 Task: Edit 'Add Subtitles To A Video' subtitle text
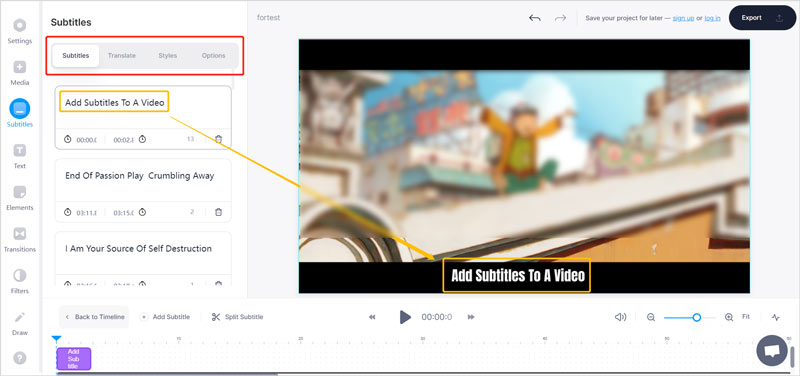click(114, 103)
